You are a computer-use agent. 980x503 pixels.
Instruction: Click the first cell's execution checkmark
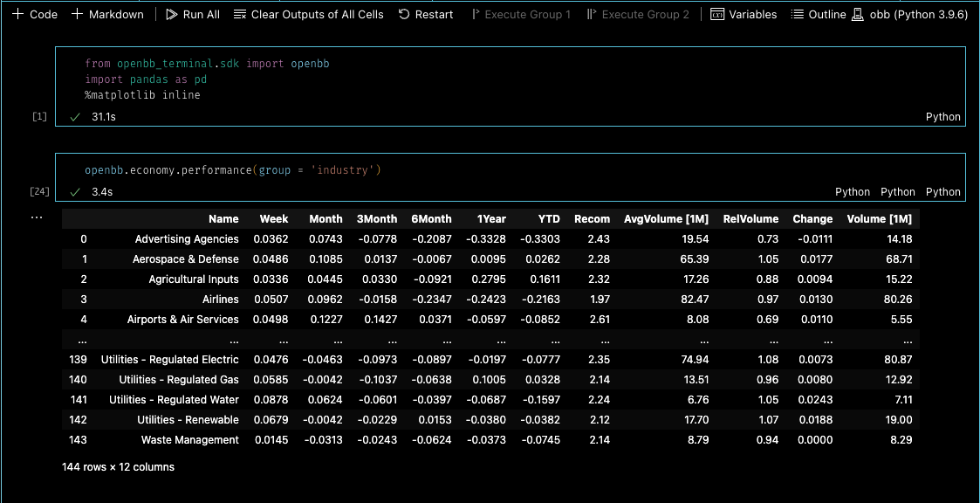(75, 117)
